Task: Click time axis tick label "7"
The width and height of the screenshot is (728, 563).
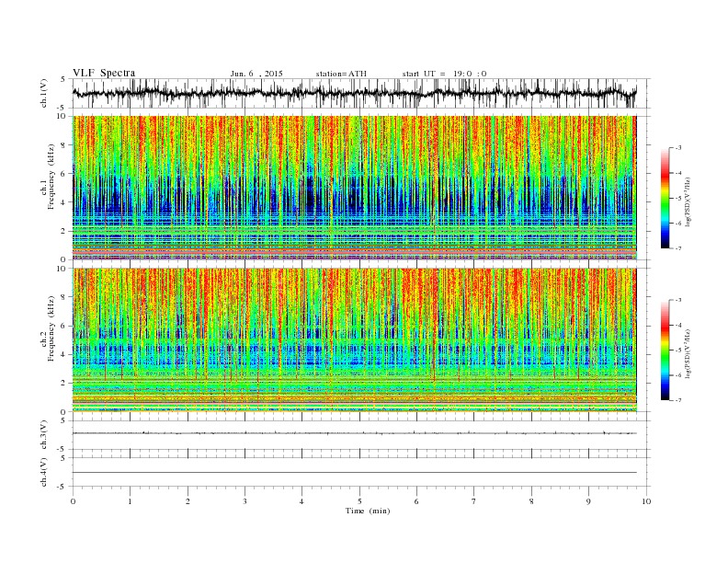Action: click(474, 501)
